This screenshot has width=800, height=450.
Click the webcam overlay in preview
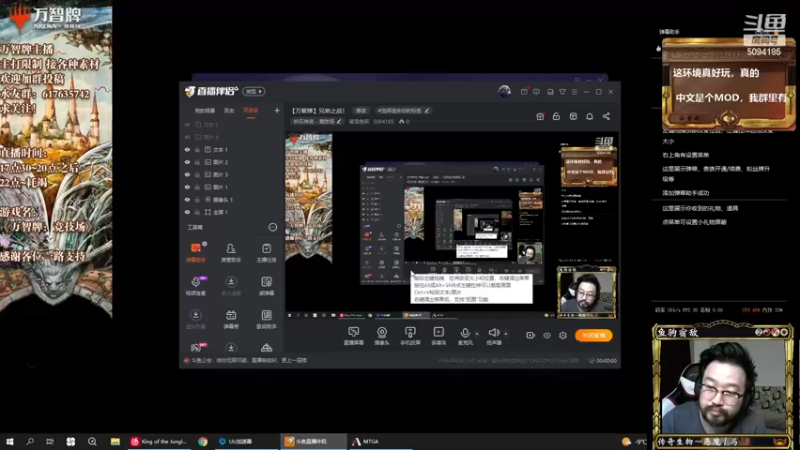pos(586,293)
